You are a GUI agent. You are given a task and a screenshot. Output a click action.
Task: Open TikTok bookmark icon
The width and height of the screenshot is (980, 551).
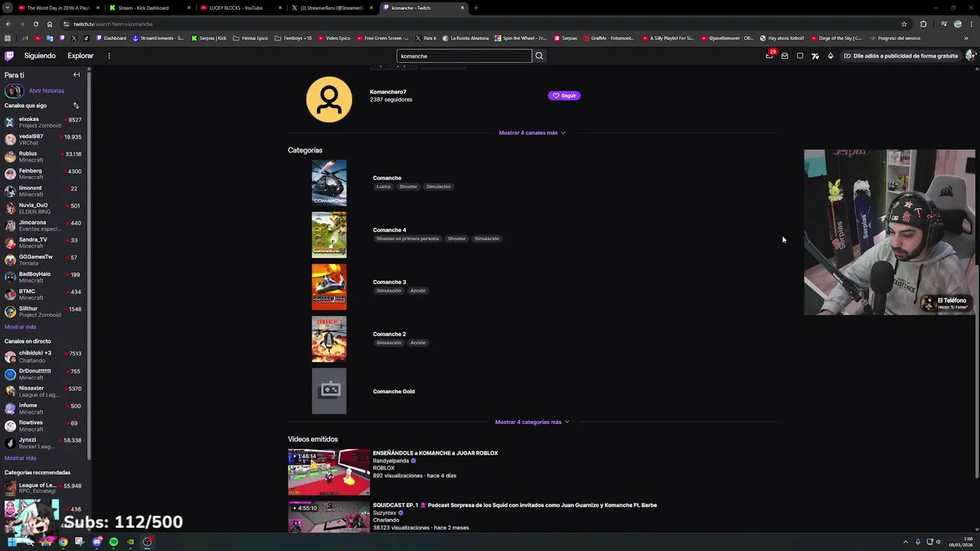[x=86, y=38]
